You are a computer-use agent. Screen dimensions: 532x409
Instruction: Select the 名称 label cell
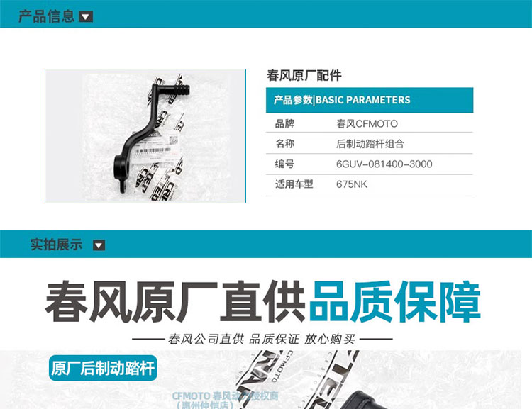pos(284,143)
